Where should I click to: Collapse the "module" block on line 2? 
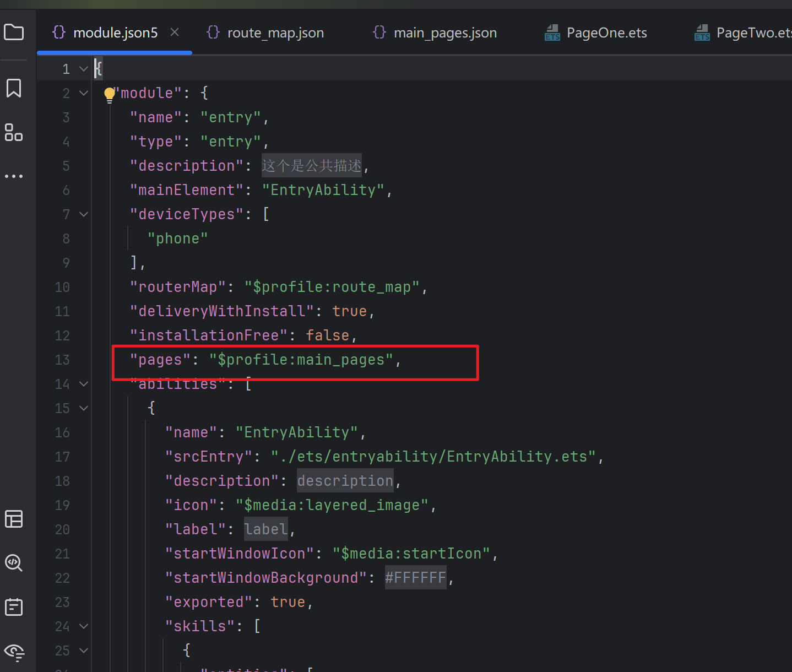pyautogui.click(x=84, y=93)
